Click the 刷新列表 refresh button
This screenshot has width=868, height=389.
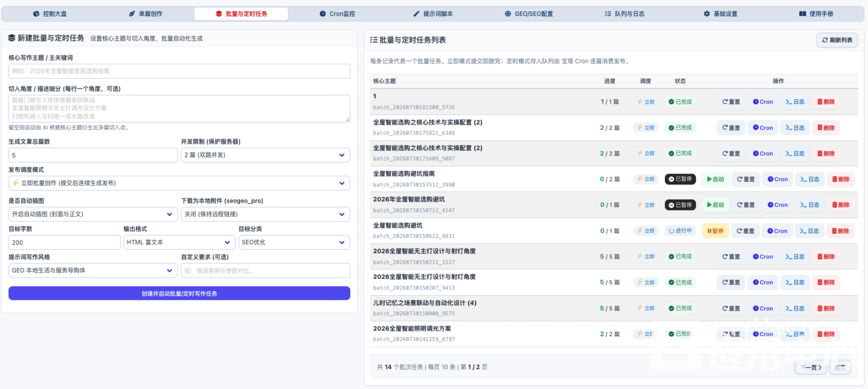(x=837, y=40)
